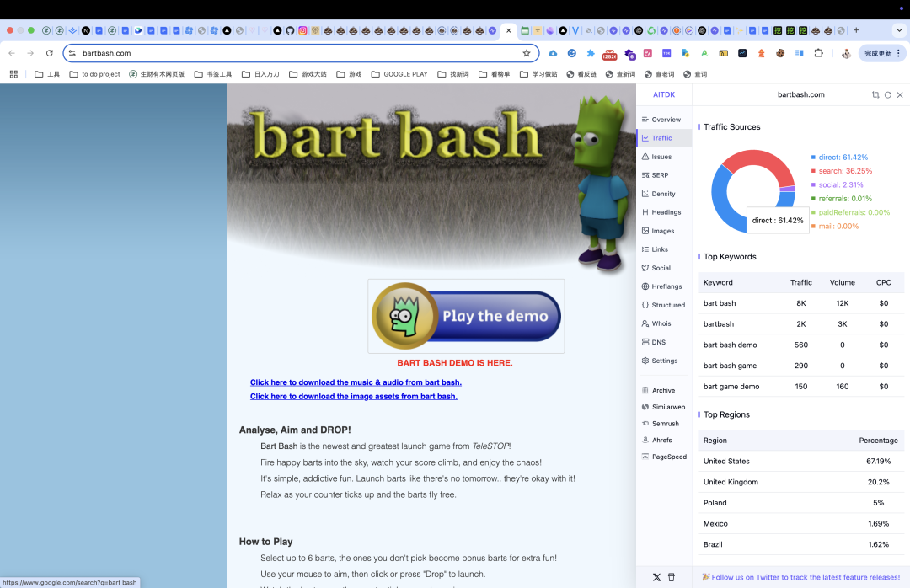The height and width of the screenshot is (588, 910).
Task: Open a new browser tab
Action: 856,30
